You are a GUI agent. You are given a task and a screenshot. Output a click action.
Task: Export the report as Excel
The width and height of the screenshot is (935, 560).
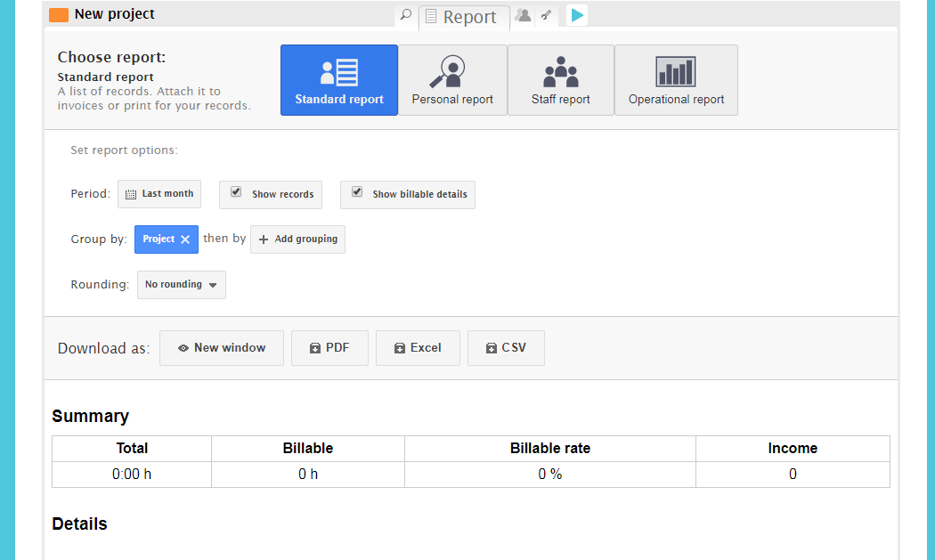coord(418,348)
